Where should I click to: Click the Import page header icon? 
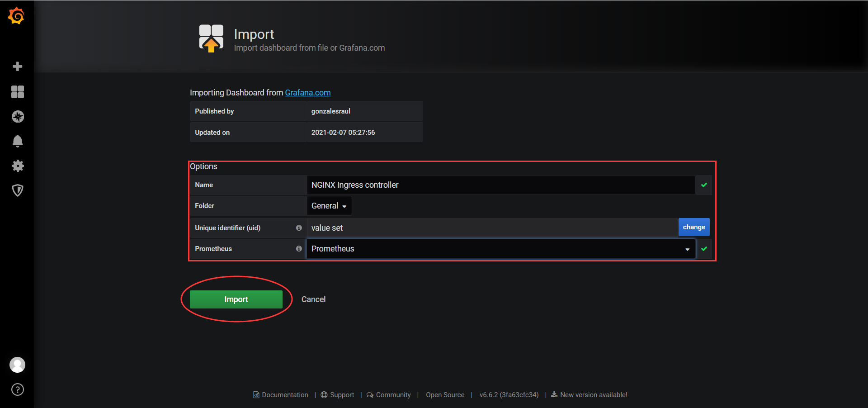click(x=211, y=38)
